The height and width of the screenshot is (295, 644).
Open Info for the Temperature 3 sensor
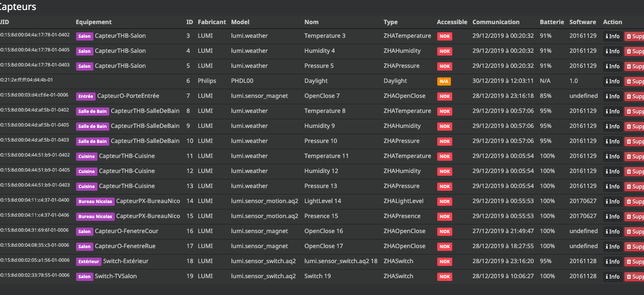[x=613, y=36]
